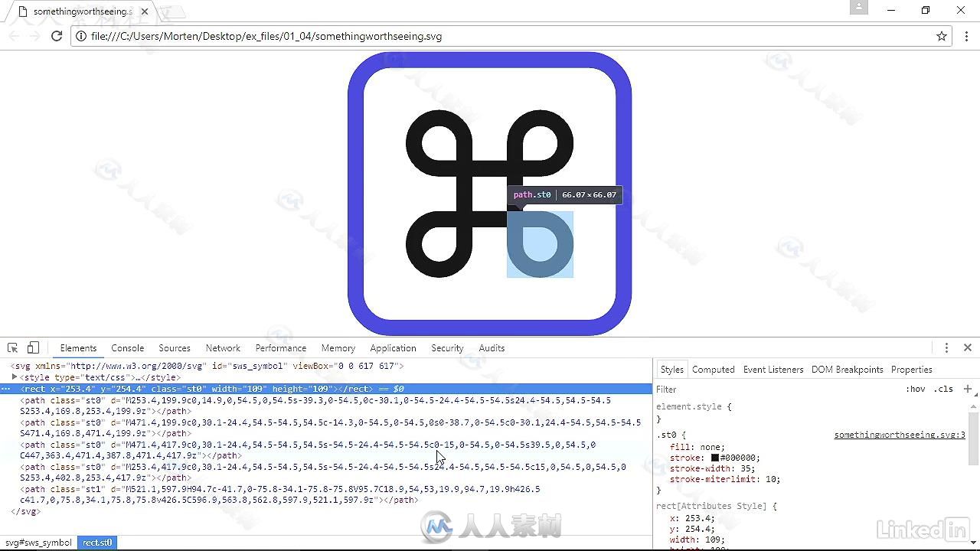Close the DevTools panel
This screenshot has height=551, width=980.
point(968,347)
